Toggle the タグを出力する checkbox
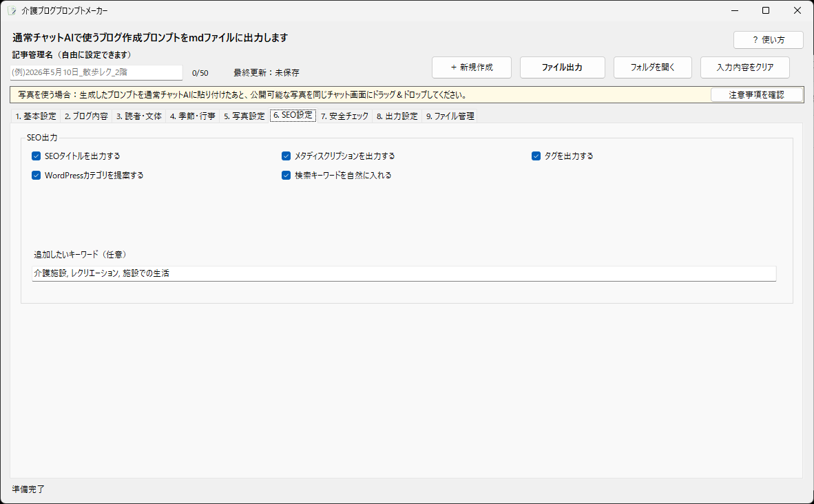This screenshot has width=814, height=504. pyautogui.click(x=536, y=156)
